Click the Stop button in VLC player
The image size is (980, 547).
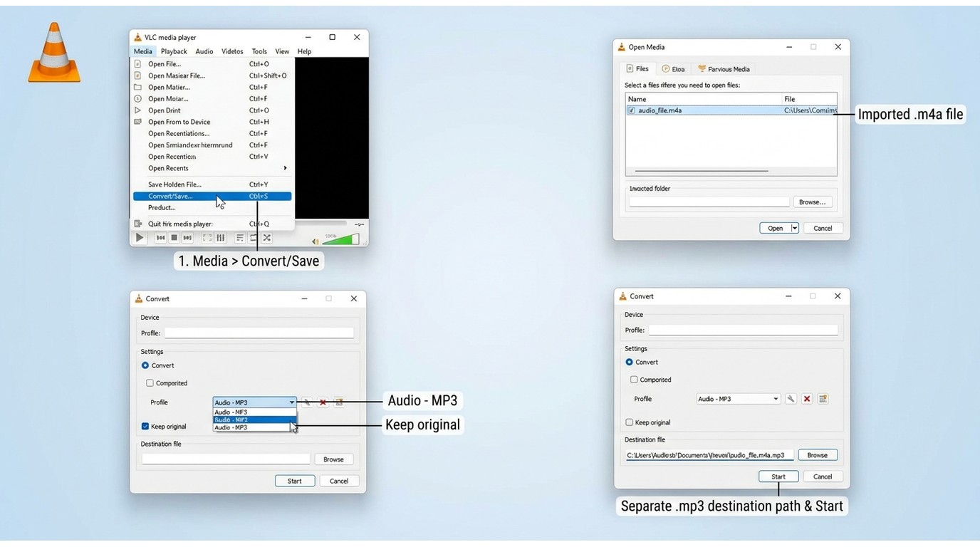click(x=174, y=238)
